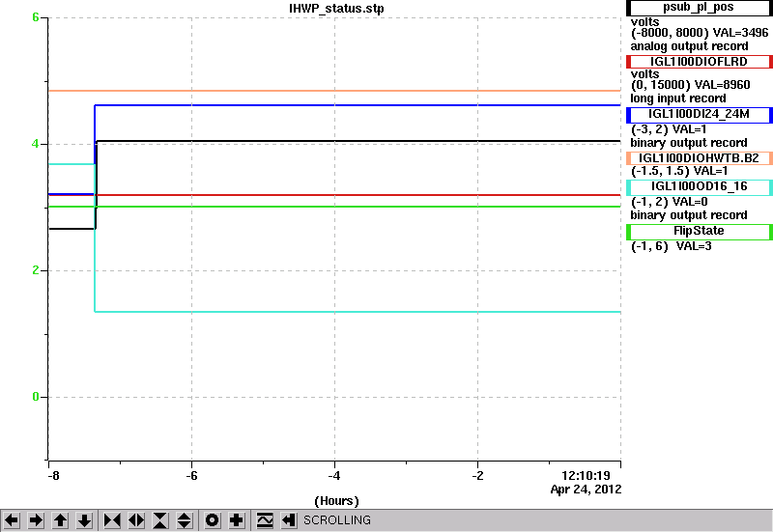Click the long input record description
Screen dimensions: 773x532
[678, 98]
